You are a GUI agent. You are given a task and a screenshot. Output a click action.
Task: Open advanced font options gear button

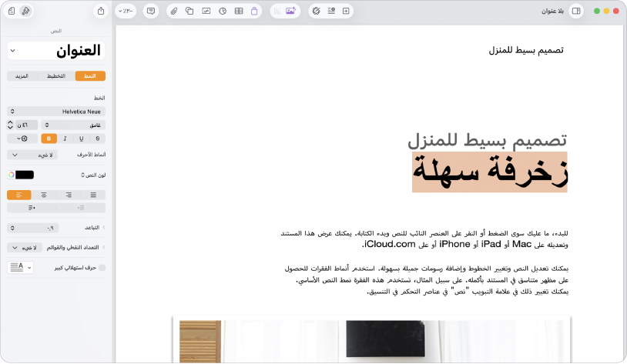coord(22,139)
